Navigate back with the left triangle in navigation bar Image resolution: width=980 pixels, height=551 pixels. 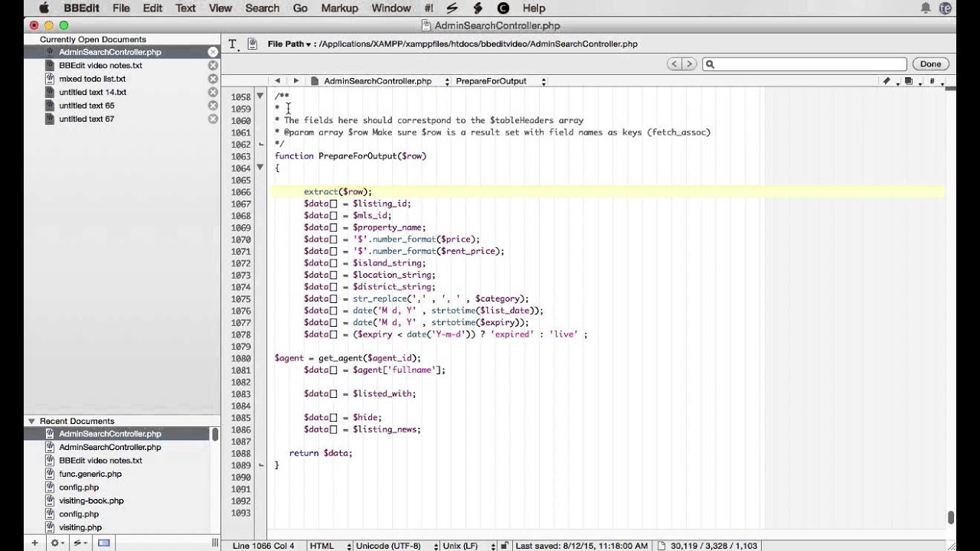pyautogui.click(x=277, y=81)
